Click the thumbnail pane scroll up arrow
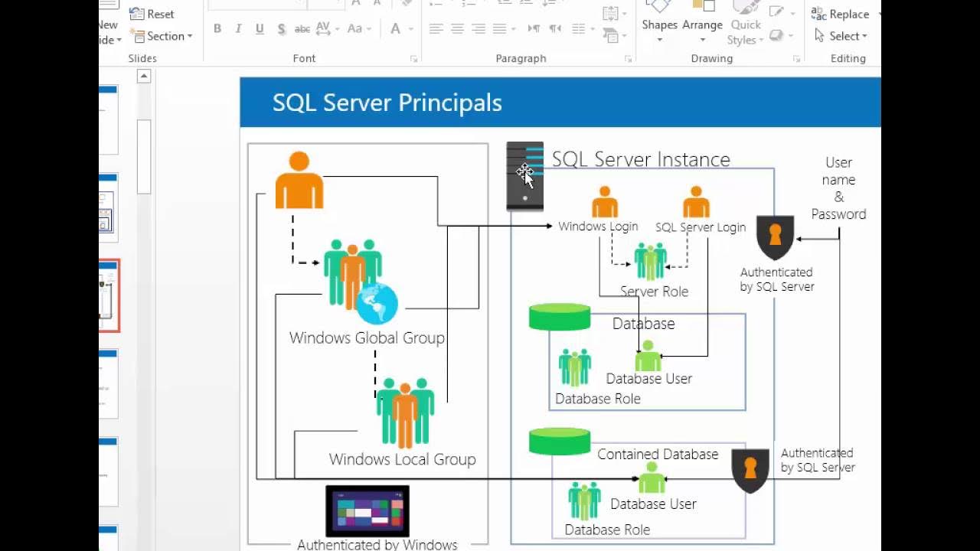980x551 pixels. click(144, 76)
